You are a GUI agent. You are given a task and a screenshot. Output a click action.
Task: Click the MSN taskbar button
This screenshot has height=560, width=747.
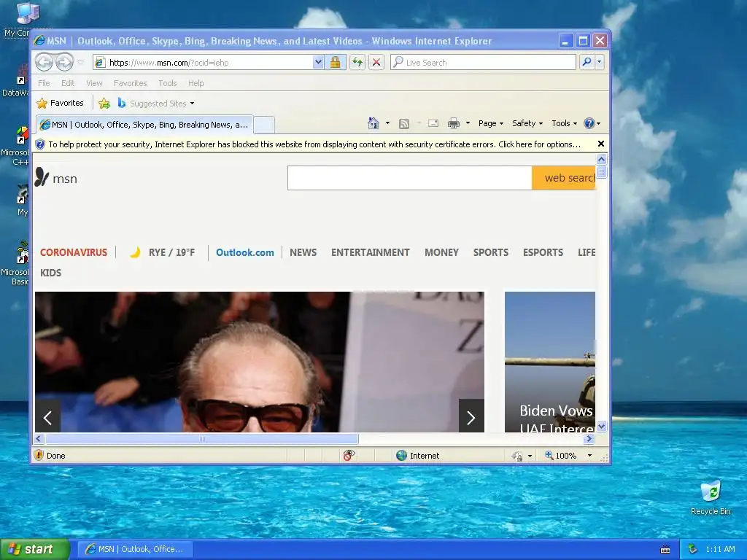tap(135, 549)
